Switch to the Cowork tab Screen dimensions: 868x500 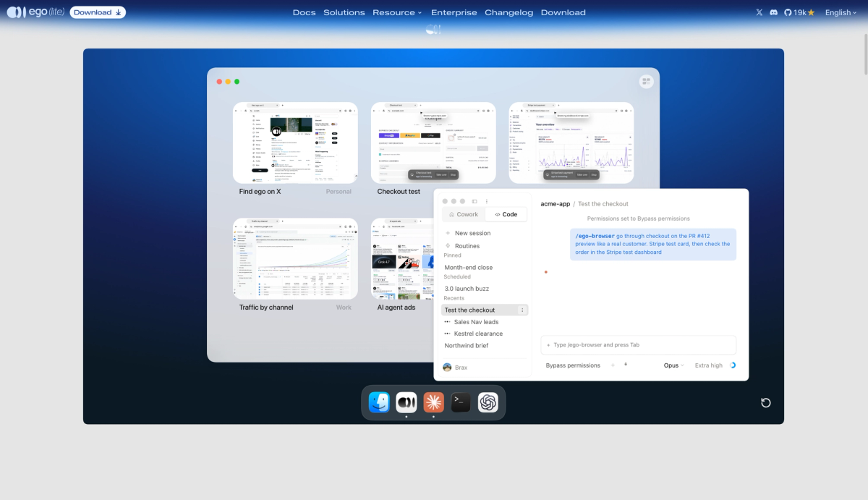464,214
